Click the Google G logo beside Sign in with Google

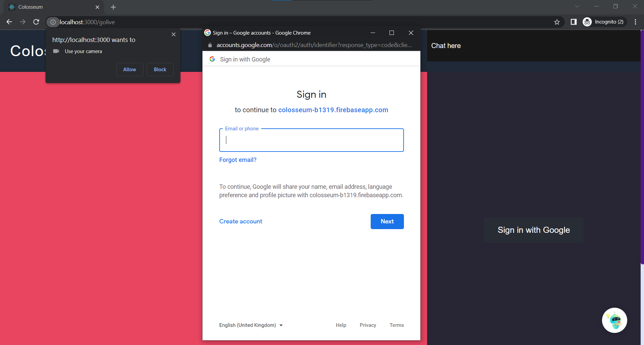[212, 59]
